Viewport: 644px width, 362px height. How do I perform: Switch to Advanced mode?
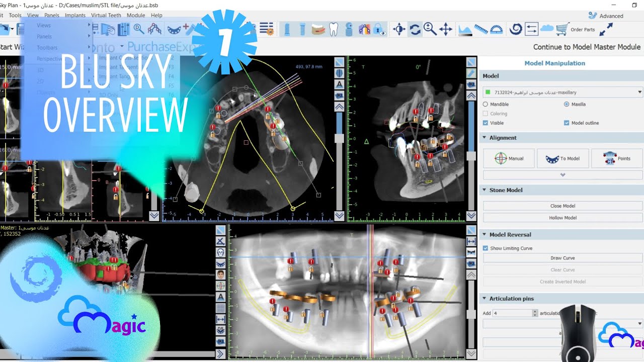tap(606, 16)
